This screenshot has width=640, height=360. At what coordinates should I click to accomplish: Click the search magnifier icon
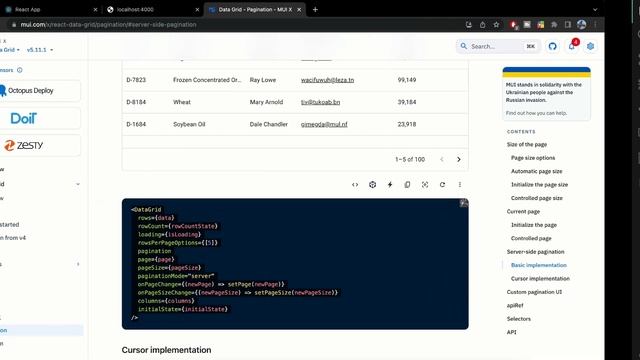(464, 46)
